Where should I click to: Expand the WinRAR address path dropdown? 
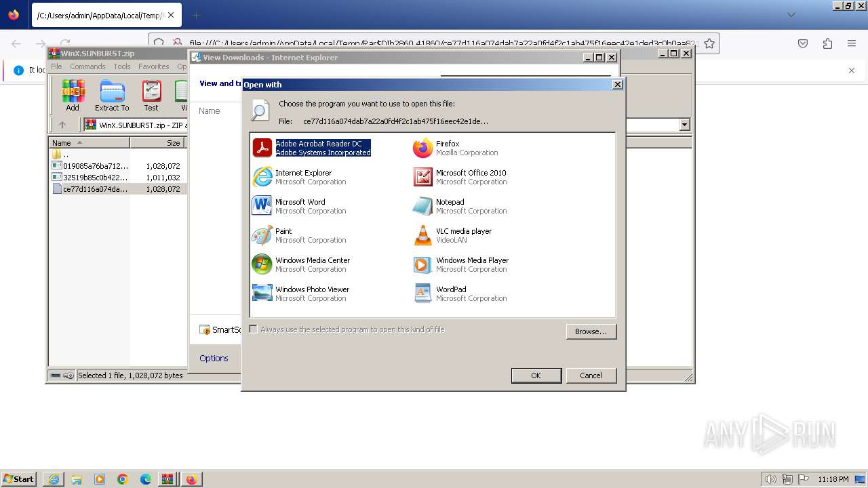684,125
